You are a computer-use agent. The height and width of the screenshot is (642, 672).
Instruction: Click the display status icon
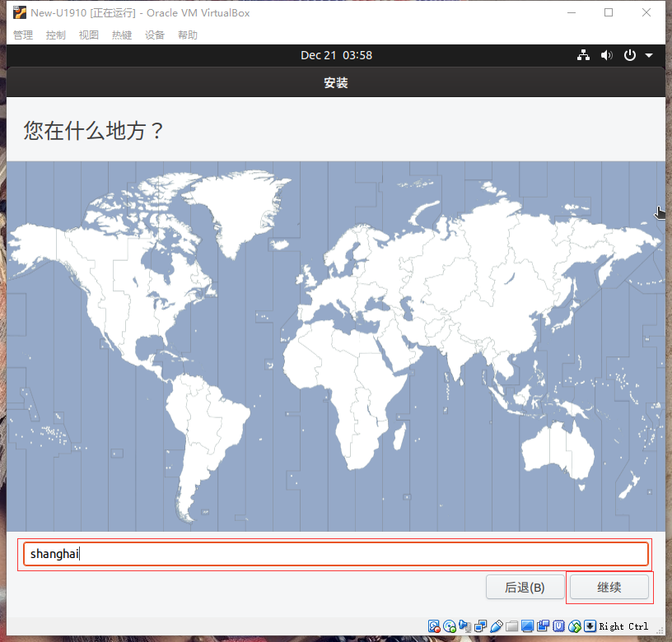click(x=527, y=626)
